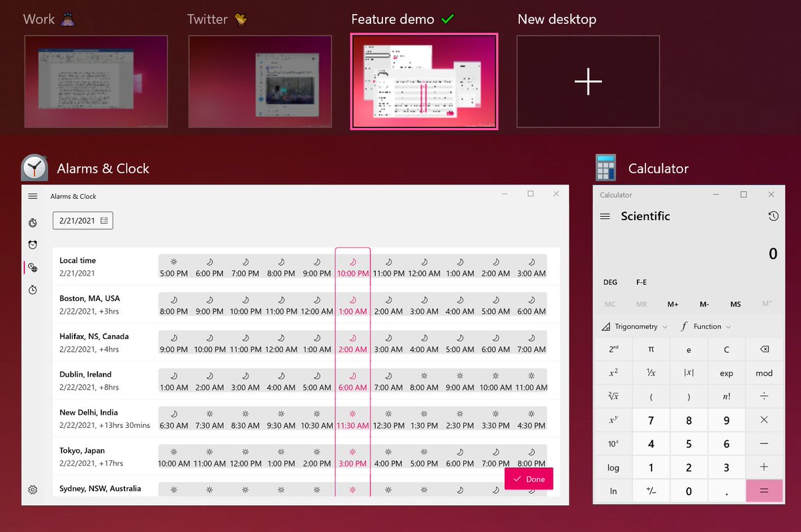The image size is (801, 532).
Task: Click the absolute value |x| key
Action: 689,373
